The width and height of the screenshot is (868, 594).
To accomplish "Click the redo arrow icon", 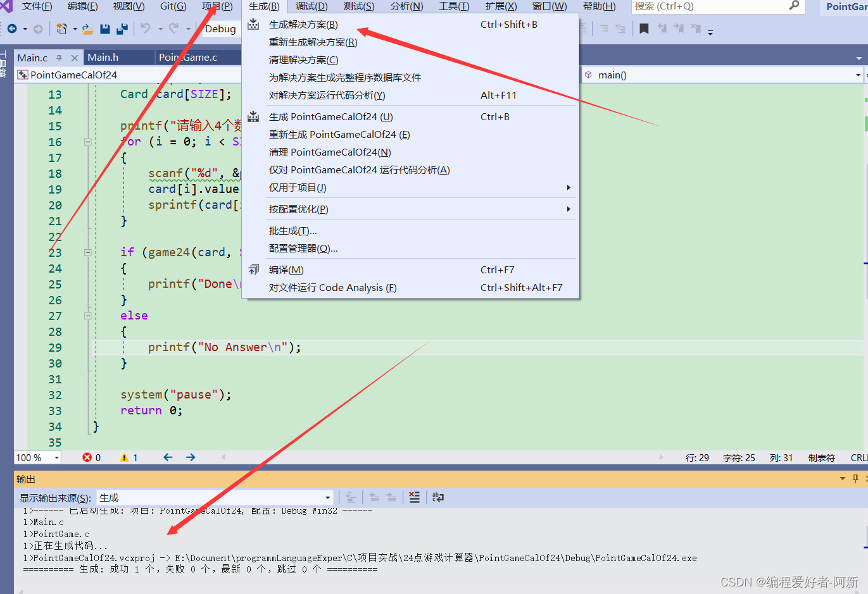I will 173,28.
